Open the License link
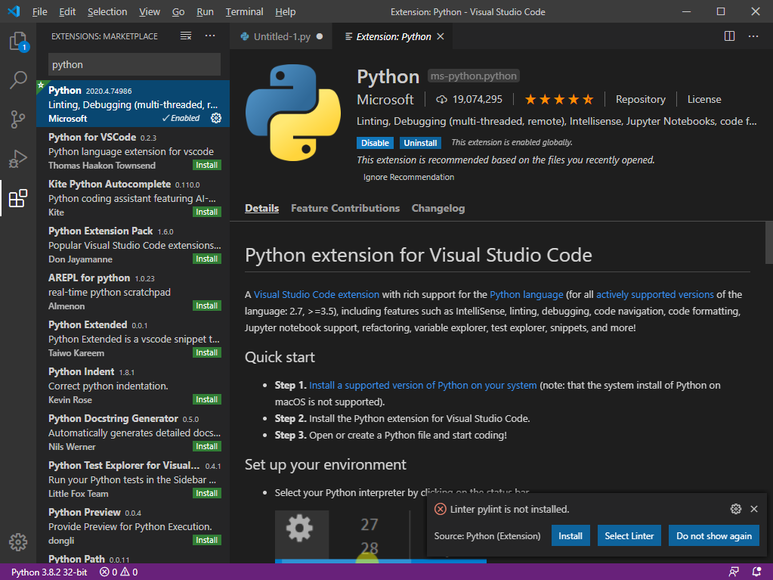 click(704, 100)
